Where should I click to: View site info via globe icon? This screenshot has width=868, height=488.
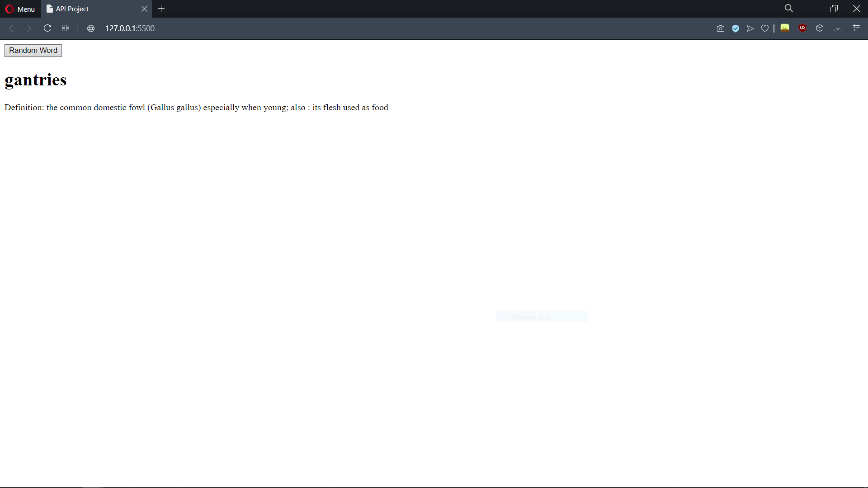91,28
